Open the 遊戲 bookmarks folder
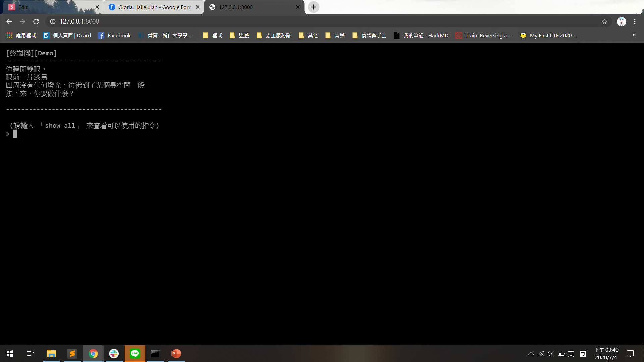Screen dimensions: 644x362 [x=239, y=35]
